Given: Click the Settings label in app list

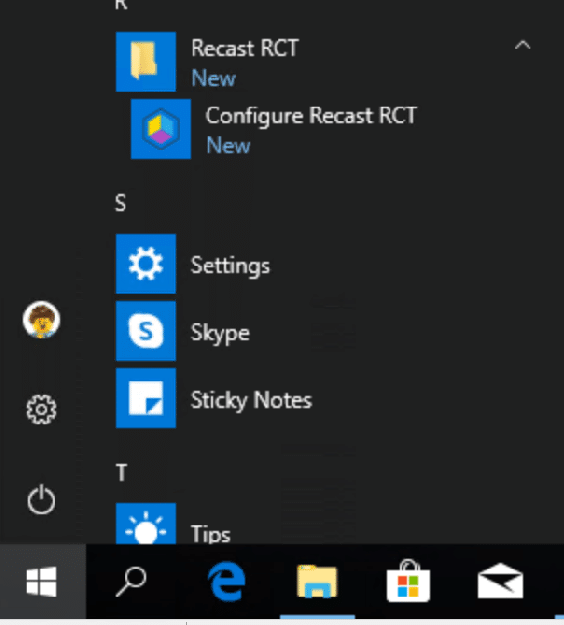Looking at the screenshot, I should (230, 265).
